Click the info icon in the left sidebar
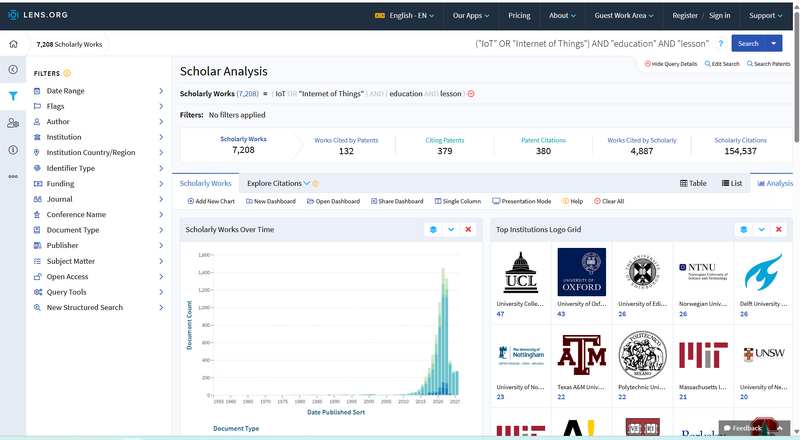Screen dimensions: 800x440 tap(13, 149)
